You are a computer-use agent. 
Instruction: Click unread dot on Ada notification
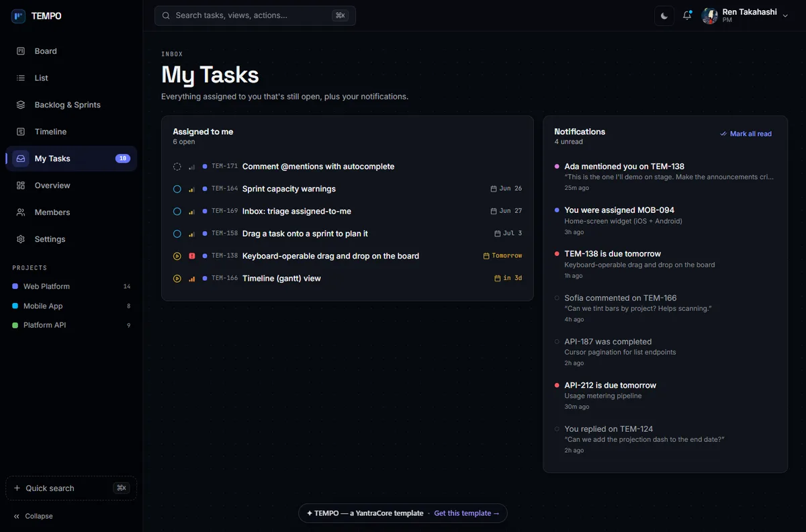tap(557, 166)
